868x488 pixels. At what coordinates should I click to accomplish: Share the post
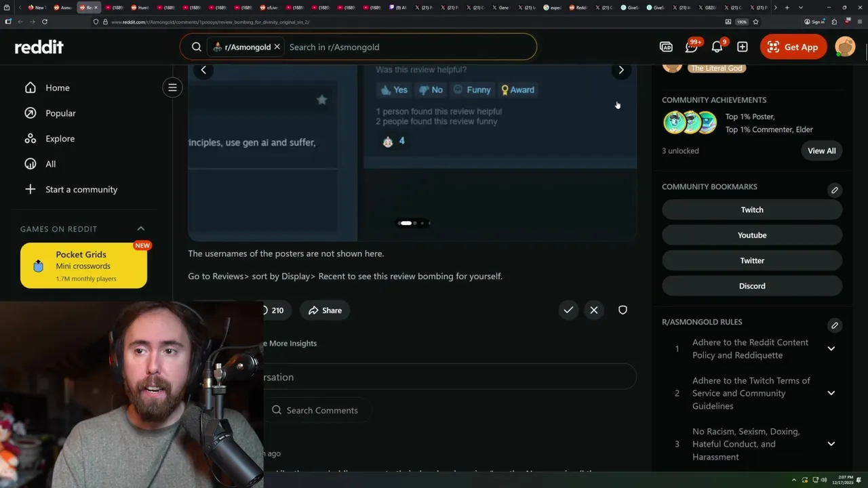pyautogui.click(x=325, y=310)
